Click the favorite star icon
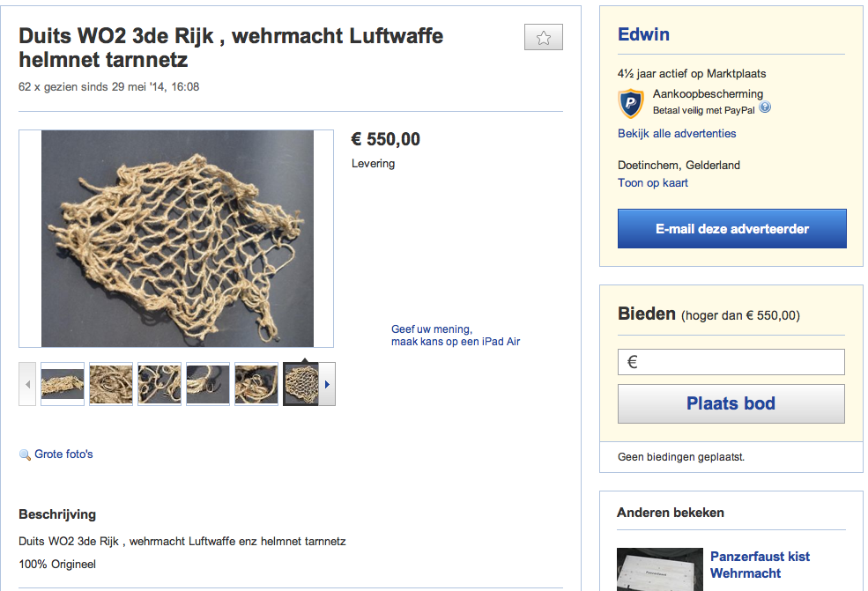Screen dimensions: 868x591 click(544, 38)
